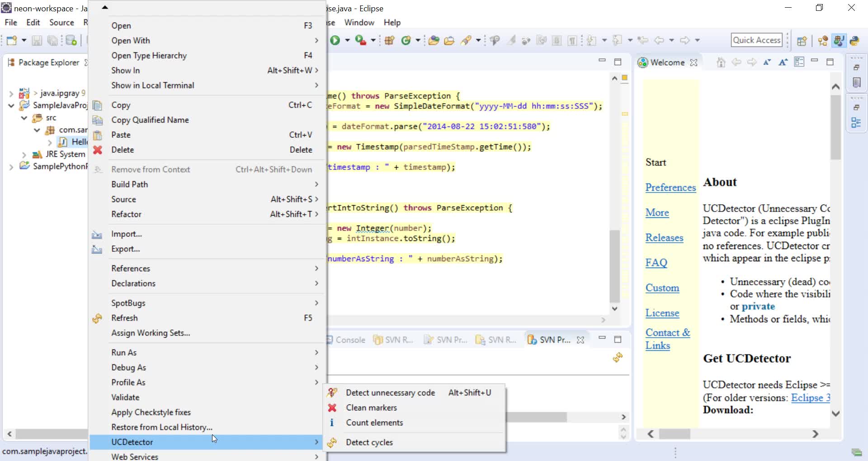This screenshot has width=868, height=461.
Task: Click inside the Quick Access search field
Action: pos(756,40)
